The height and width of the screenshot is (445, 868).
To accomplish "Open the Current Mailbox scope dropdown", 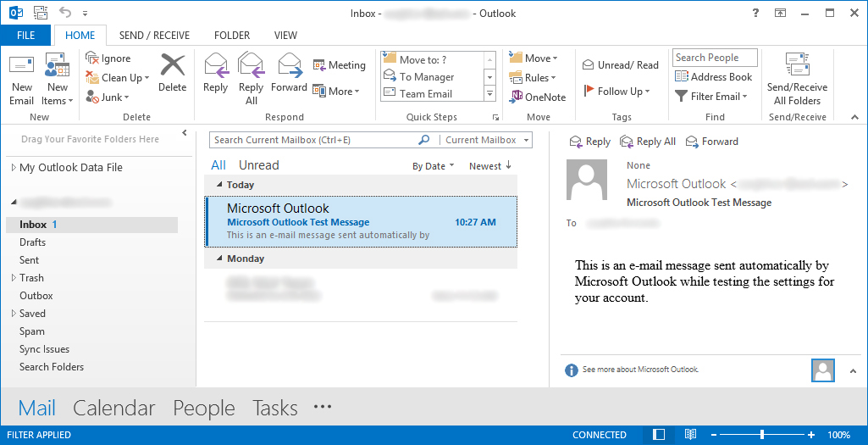I will [x=488, y=140].
